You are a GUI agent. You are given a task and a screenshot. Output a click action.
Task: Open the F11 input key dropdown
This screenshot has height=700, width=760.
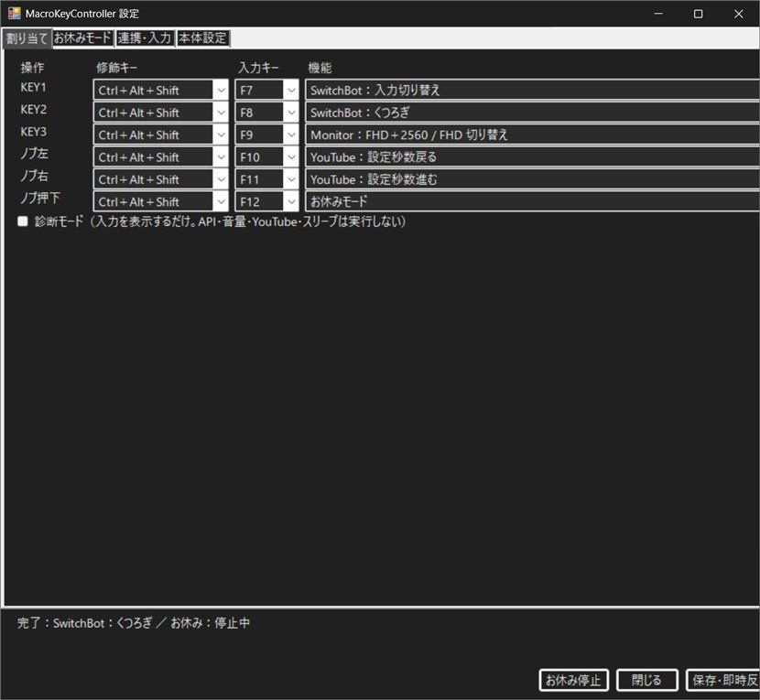coord(291,179)
